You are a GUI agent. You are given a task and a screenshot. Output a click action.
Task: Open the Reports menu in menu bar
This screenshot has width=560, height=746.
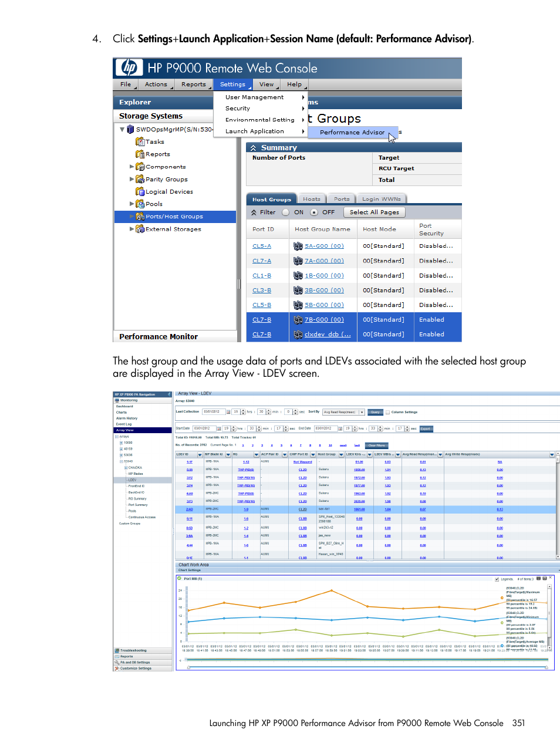click(x=194, y=85)
